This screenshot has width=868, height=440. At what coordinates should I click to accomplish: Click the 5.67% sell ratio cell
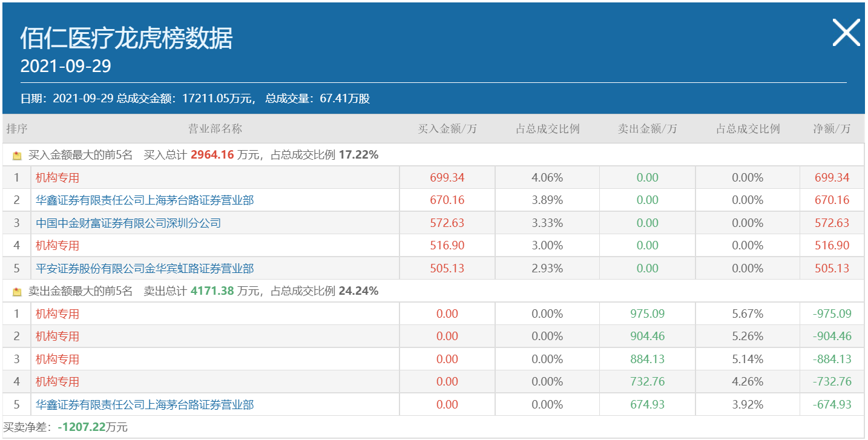pyautogui.click(x=748, y=314)
